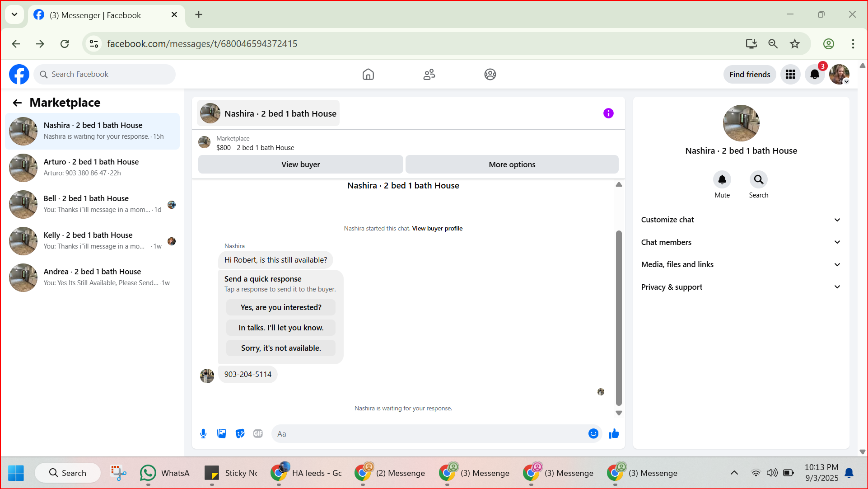
Task: Choose a sticker icon
Action: 240,434
